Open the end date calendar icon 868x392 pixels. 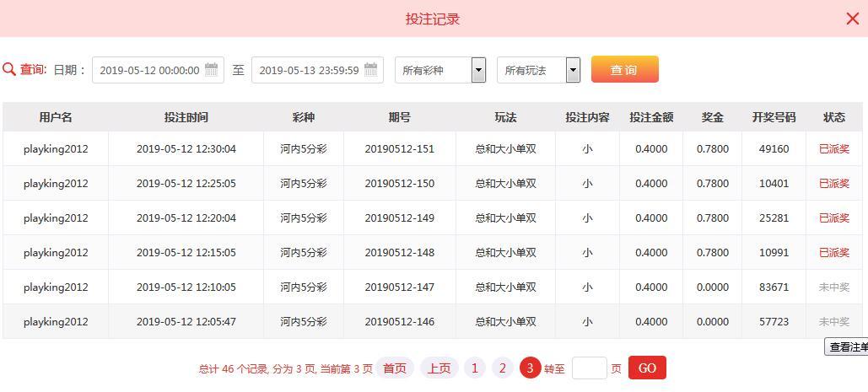pos(371,70)
